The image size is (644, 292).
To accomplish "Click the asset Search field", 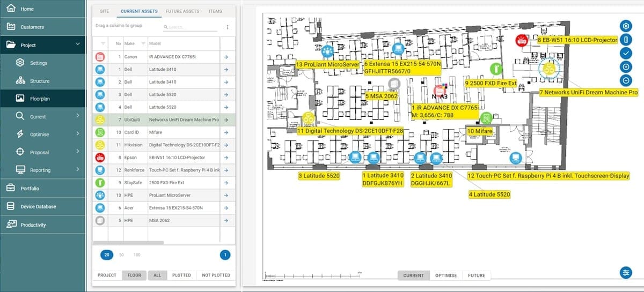I will 191,27.
